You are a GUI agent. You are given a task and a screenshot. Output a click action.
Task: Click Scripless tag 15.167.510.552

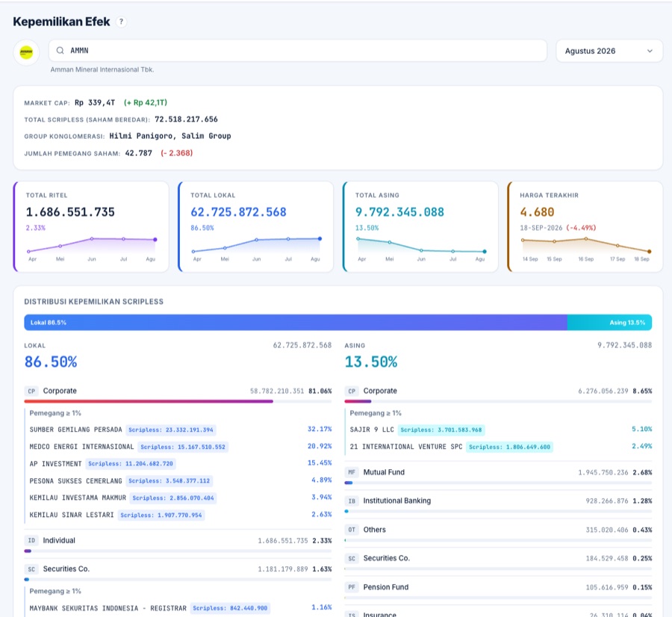pyautogui.click(x=183, y=447)
